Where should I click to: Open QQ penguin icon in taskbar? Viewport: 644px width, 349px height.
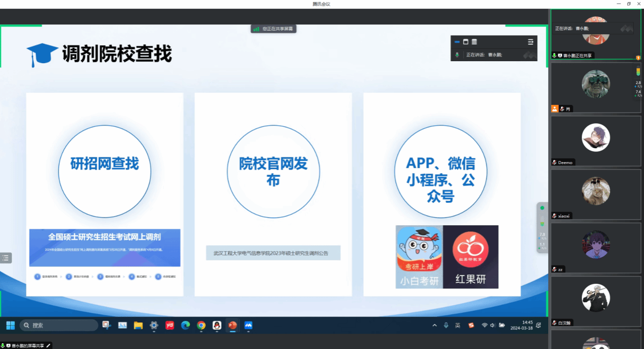coord(217,325)
